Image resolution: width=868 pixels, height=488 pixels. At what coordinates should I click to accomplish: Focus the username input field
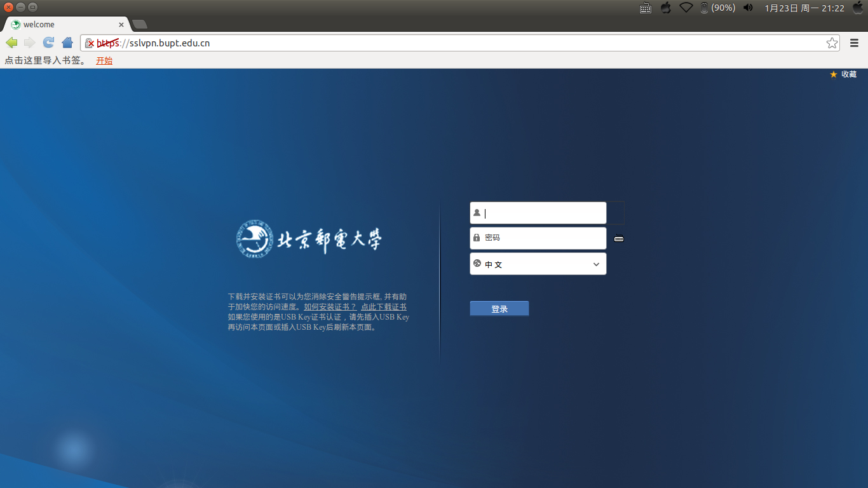(538, 213)
